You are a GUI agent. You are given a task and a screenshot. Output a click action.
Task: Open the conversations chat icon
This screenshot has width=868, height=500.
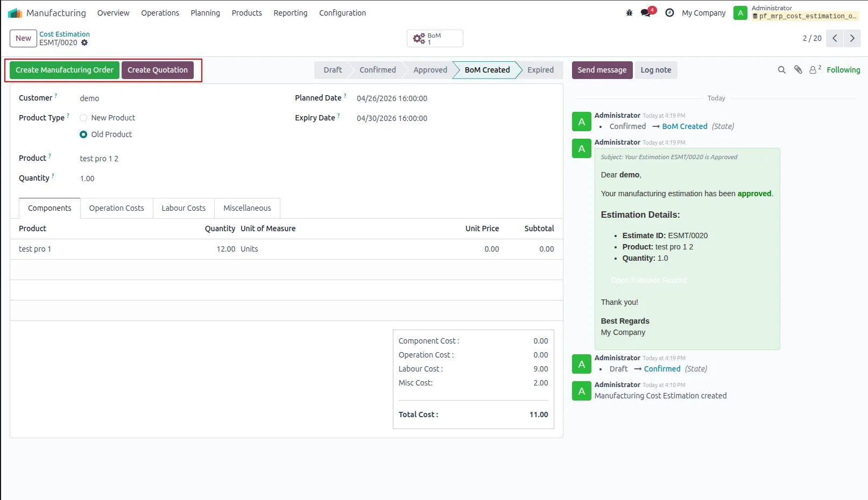(646, 13)
